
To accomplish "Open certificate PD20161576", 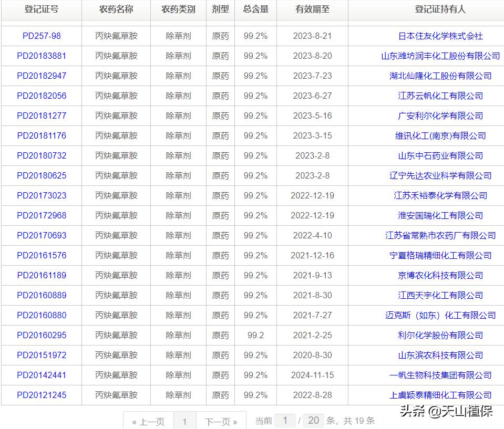I will click(x=42, y=256).
